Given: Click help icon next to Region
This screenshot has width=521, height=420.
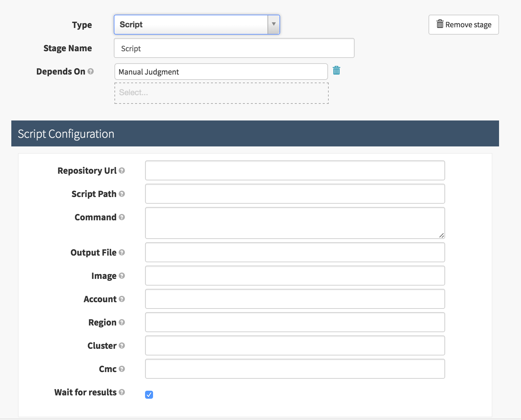Looking at the screenshot, I should 122,322.
